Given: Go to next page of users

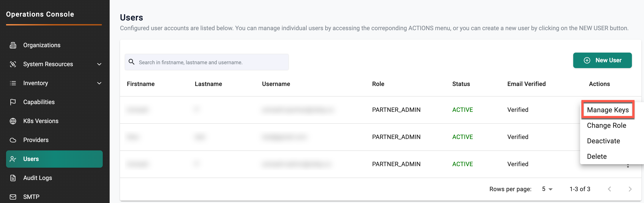Looking at the screenshot, I should point(630,189).
